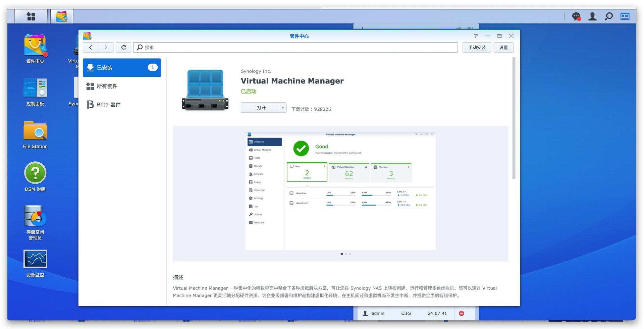Click the red disconnect icon for admin
The width and height of the screenshot is (644, 329).
pyautogui.click(x=462, y=313)
